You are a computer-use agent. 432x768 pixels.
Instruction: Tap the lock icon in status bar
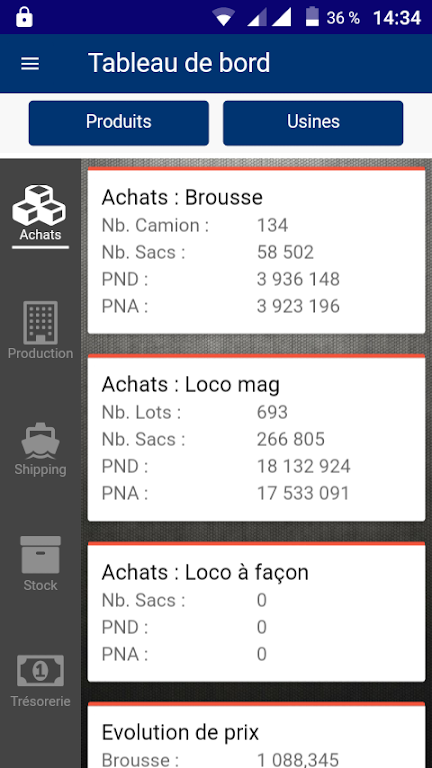click(24, 17)
